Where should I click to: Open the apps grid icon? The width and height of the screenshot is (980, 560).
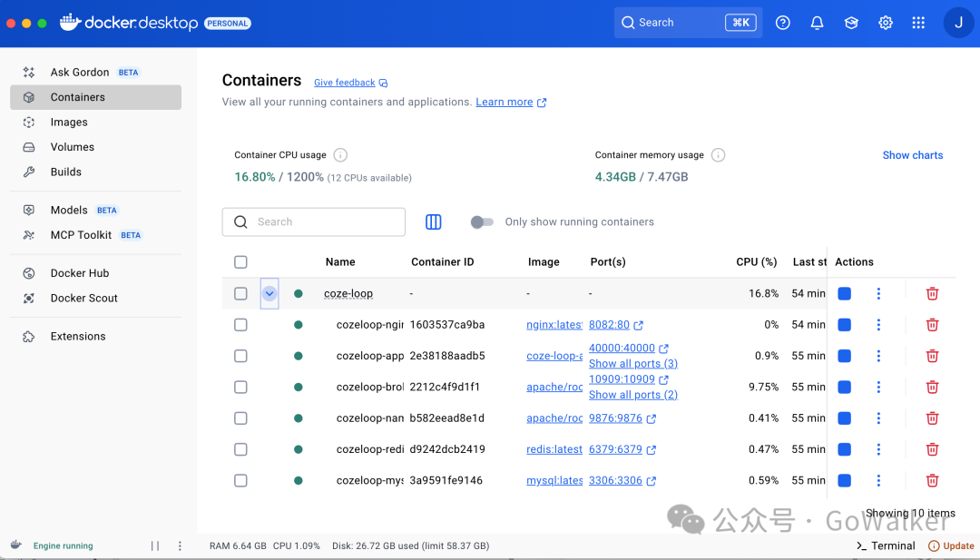click(x=918, y=23)
